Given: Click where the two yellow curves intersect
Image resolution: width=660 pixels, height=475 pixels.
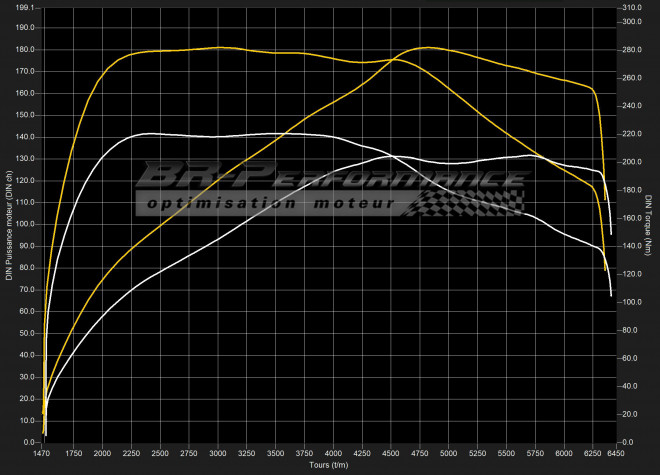Looking at the screenshot, I should click(x=394, y=59).
